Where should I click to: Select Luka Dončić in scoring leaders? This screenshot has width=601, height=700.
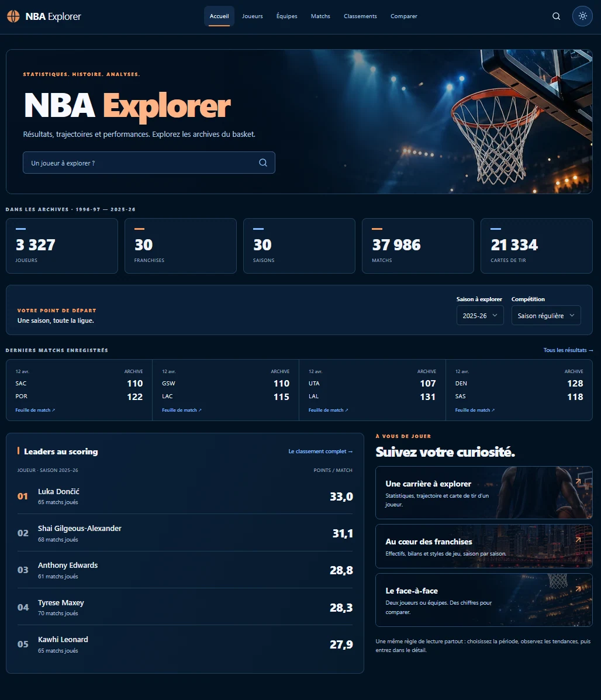point(185,496)
